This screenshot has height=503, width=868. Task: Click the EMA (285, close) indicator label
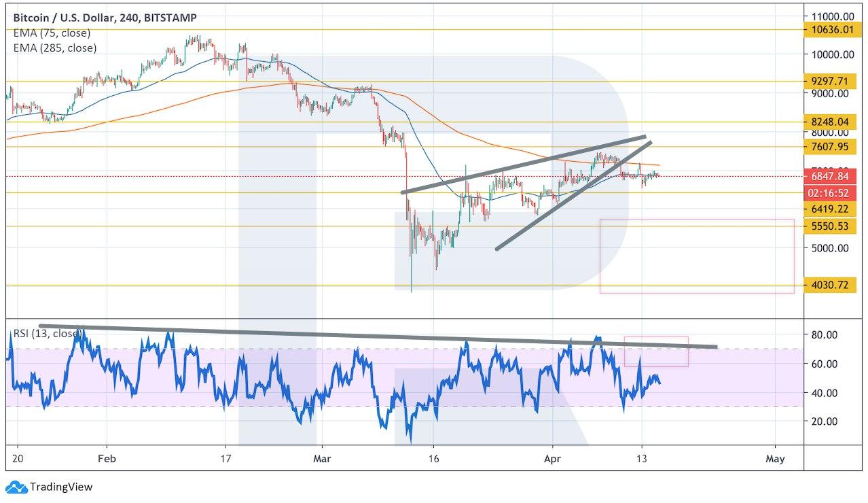pos(54,48)
